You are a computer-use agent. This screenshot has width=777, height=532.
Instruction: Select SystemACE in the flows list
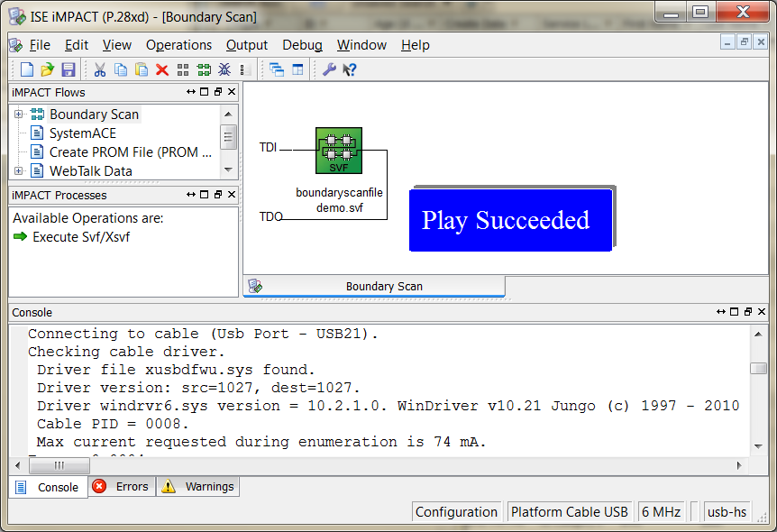pyautogui.click(x=82, y=133)
